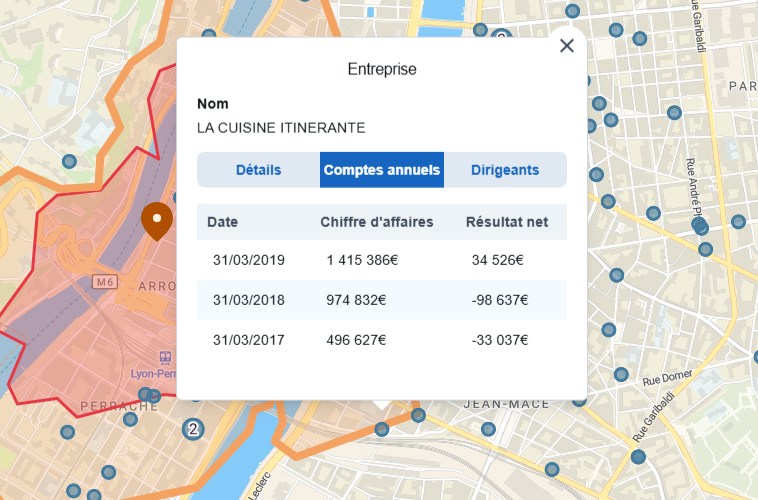Click the Lyon-Perrache station icon
The width and height of the screenshot is (758, 500).
pyautogui.click(x=165, y=357)
